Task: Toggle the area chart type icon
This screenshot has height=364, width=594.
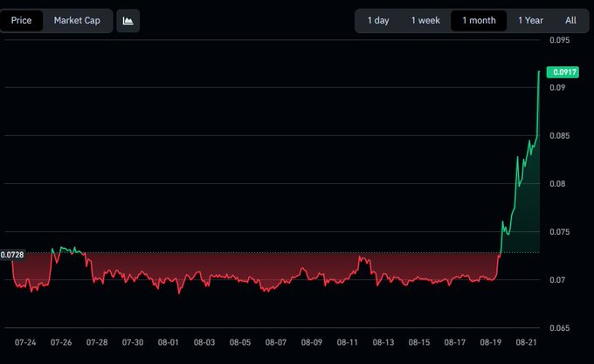Action: (x=128, y=20)
